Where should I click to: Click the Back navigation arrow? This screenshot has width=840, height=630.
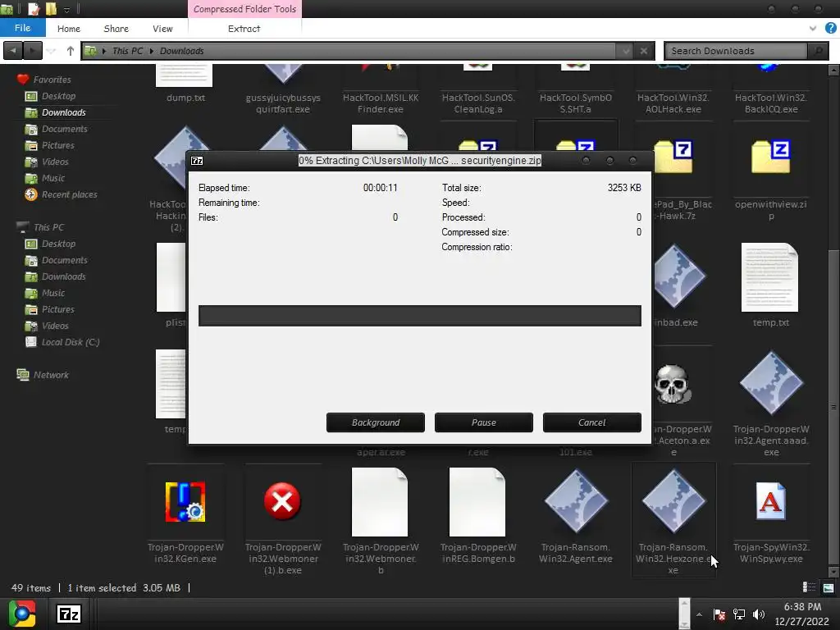[13, 51]
